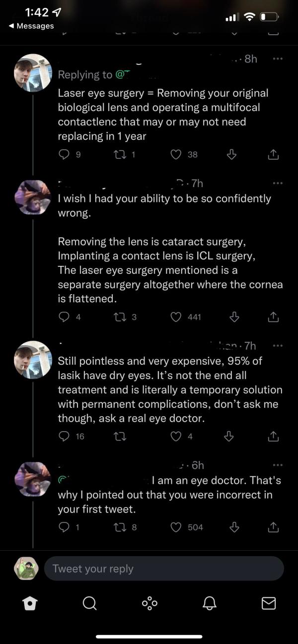This screenshot has height=644, width=298.
Task: Reply to the tweet with 9 comments
Action: click(64, 154)
